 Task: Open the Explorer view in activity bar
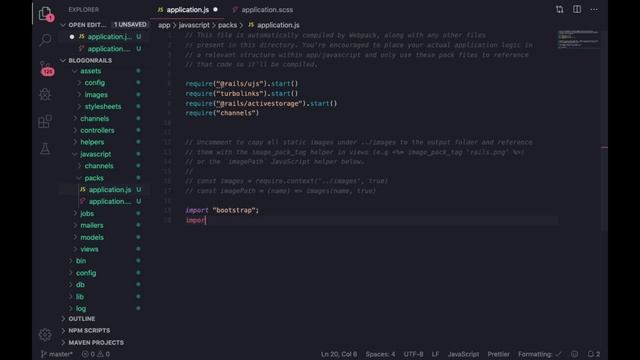tap(45, 14)
